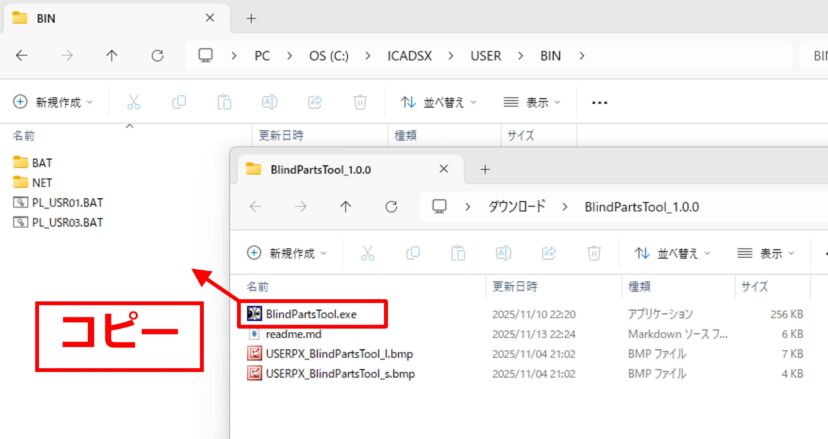Screen dimensions: 828x439
Task: Click the Delete trash icon in BIN toolbar
Action: 360,102
